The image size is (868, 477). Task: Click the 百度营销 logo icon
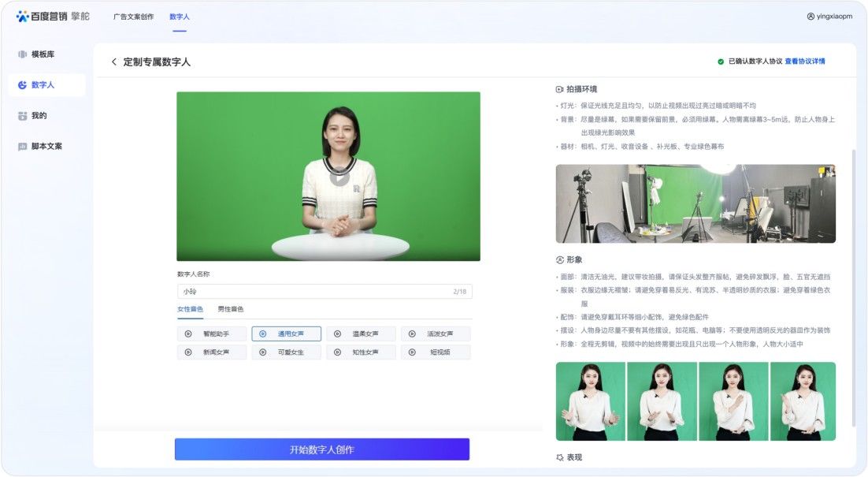pos(23,17)
